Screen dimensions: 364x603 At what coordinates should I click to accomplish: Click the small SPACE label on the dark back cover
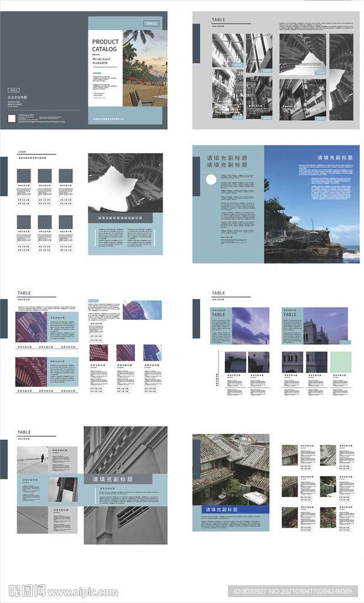tap(13, 90)
